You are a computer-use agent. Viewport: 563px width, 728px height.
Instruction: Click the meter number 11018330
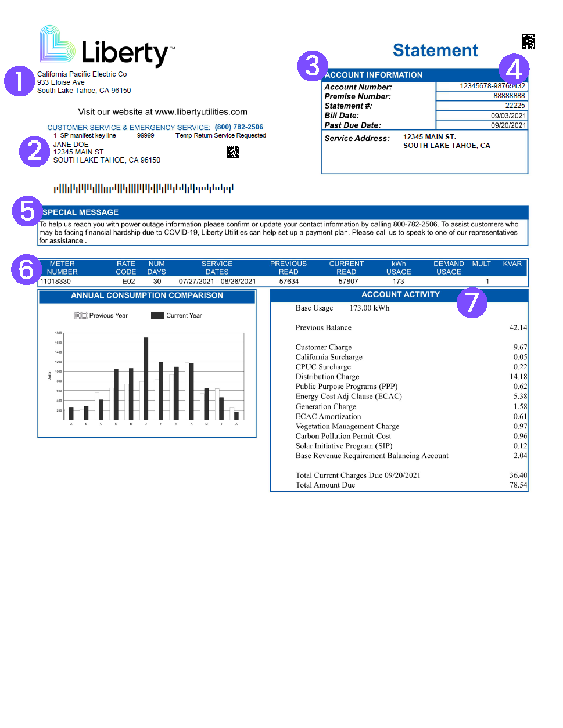(x=55, y=282)
